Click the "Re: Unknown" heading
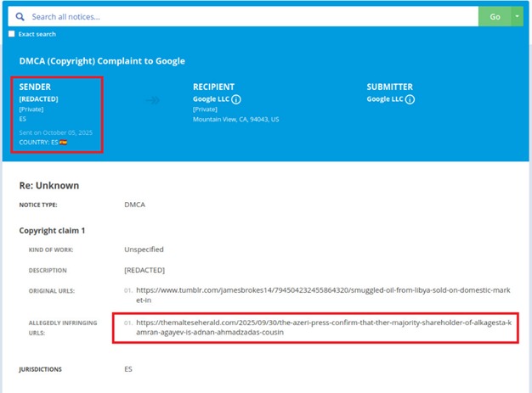This screenshot has width=532, height=393. pyautogui.click(x=48, y=185)
